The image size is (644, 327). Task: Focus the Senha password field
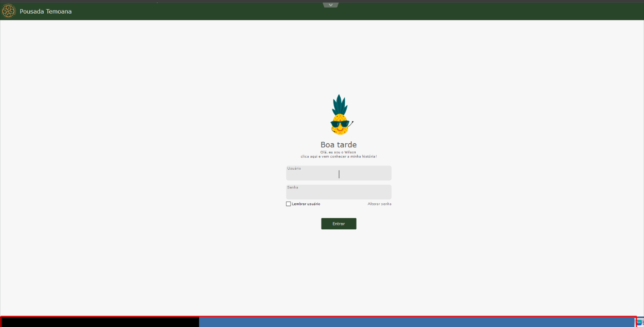click(x=338, y=193)
